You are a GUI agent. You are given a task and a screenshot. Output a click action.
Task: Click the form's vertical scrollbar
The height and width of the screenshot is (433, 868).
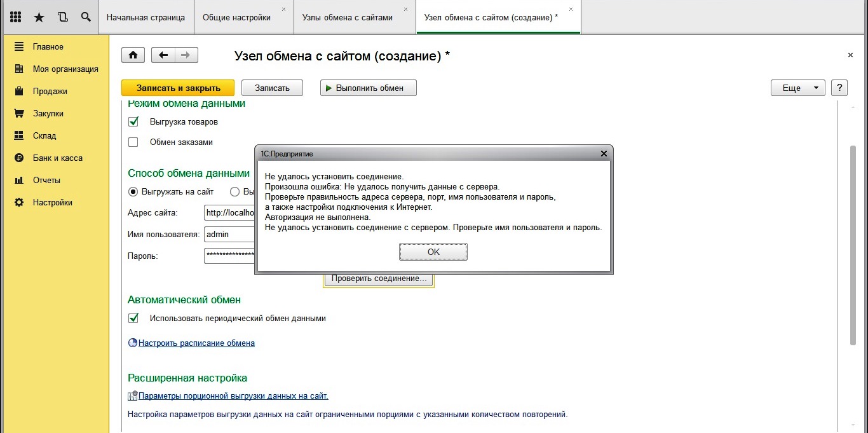click(x=853, y=245)
